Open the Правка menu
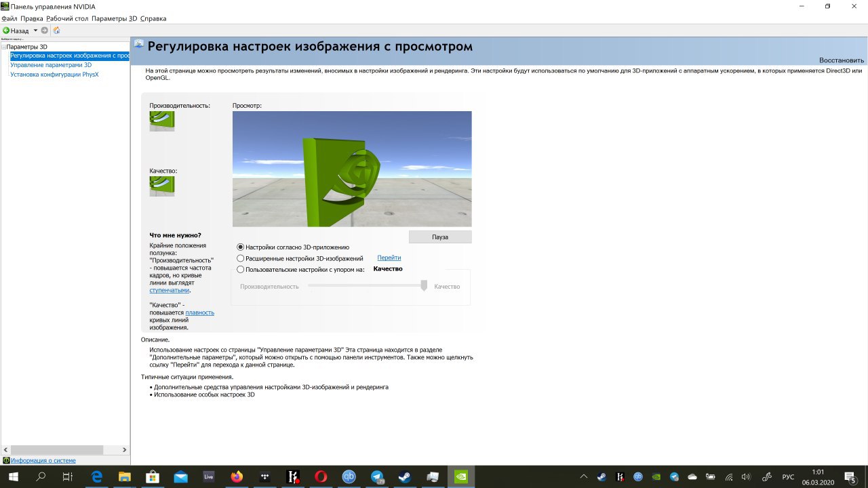 coord(32,18)
